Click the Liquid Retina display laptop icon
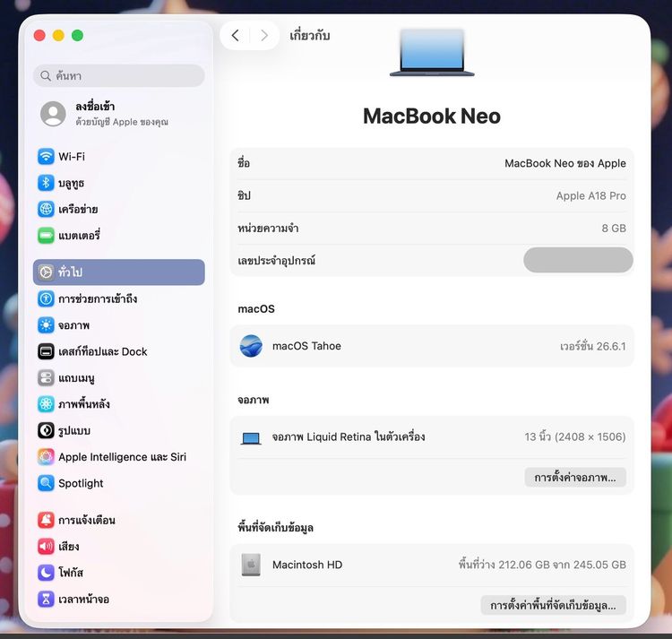672x639 pixels. 251,438
